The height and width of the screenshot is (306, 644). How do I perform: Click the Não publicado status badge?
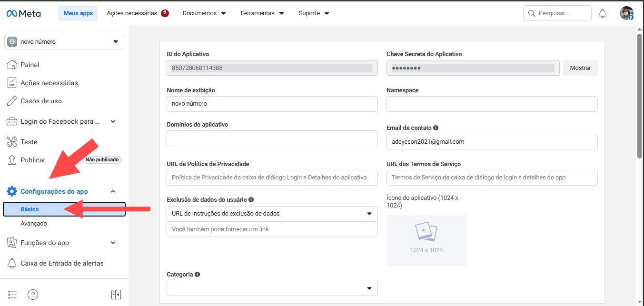pyautogui.click(x=102, y=160)
